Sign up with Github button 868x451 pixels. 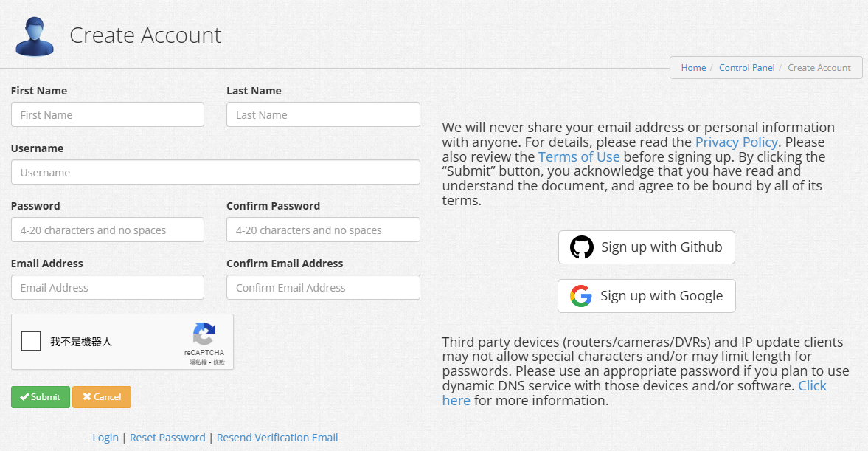(x=646, y=247)
